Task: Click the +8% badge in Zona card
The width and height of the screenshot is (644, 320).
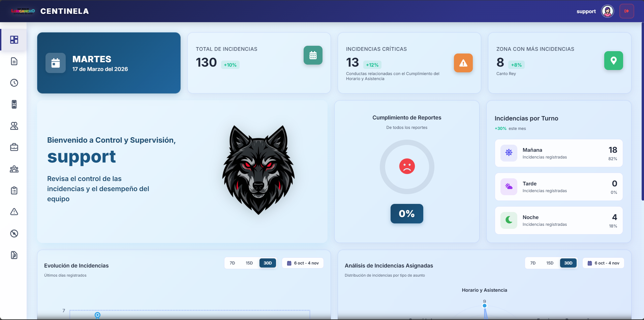Action: 516,65
